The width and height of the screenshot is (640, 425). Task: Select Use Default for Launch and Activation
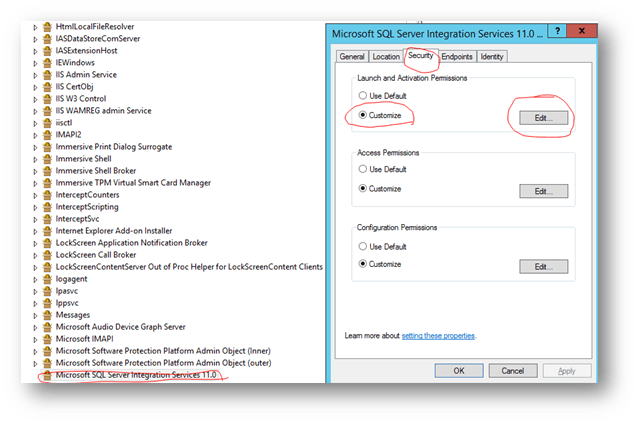coord(362,96)
